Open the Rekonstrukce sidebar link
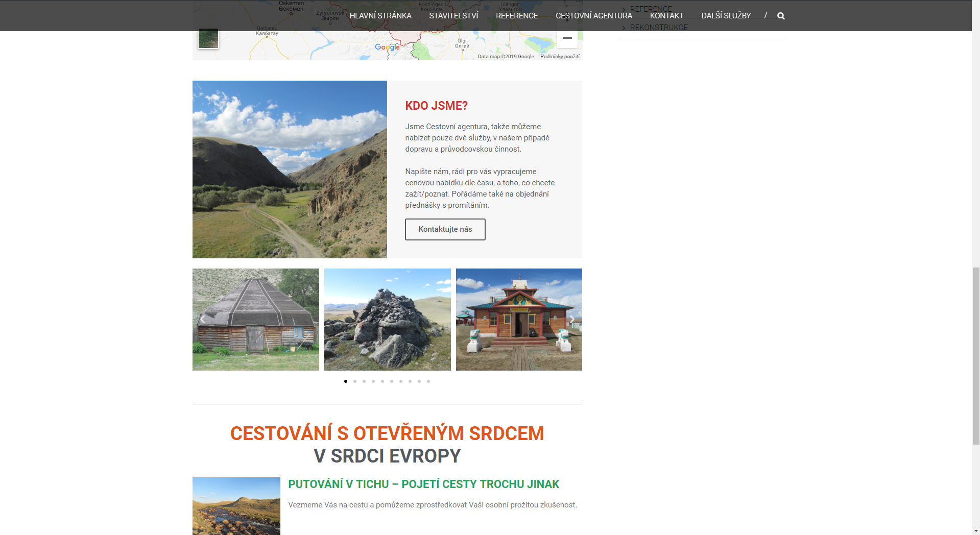980x535 pixels. 659,28
